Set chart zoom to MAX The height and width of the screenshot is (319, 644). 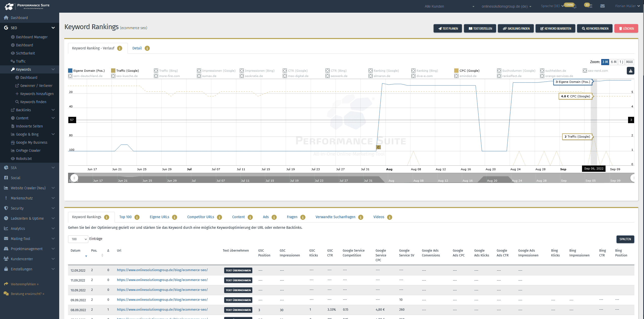tap(629, 62)
